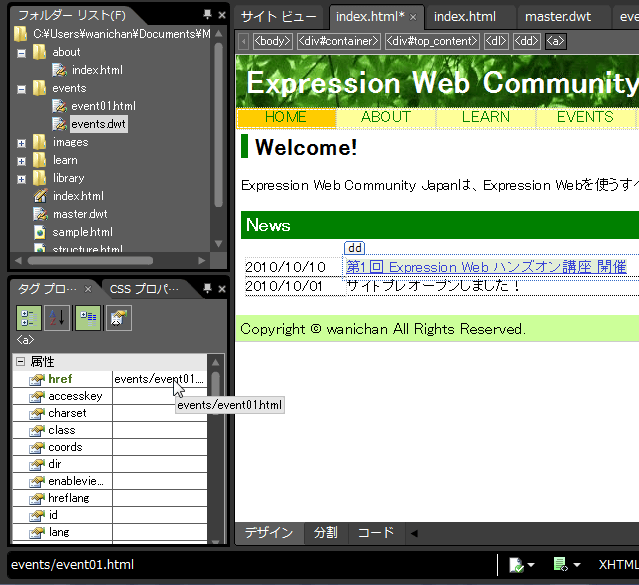Switch to second index.html tab

[x=465, y=17]
